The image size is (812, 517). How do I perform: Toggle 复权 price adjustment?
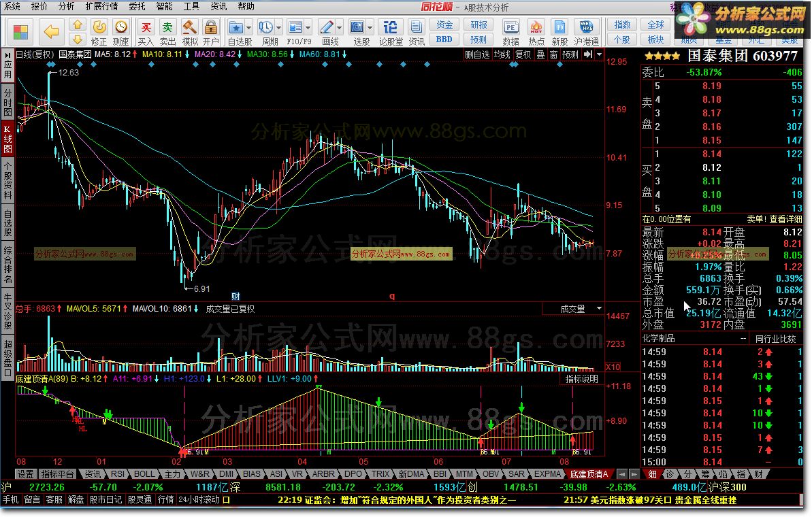point(523,54)
